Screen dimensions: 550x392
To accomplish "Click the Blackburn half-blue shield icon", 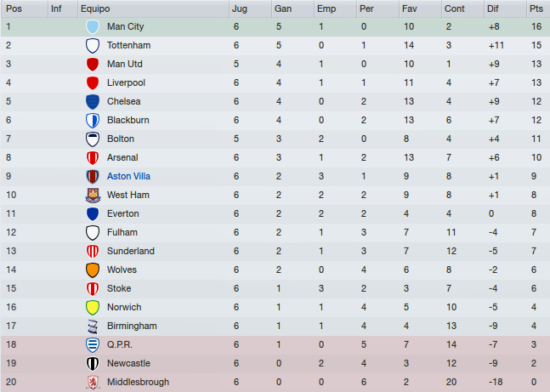I will [x=93, y=121].
